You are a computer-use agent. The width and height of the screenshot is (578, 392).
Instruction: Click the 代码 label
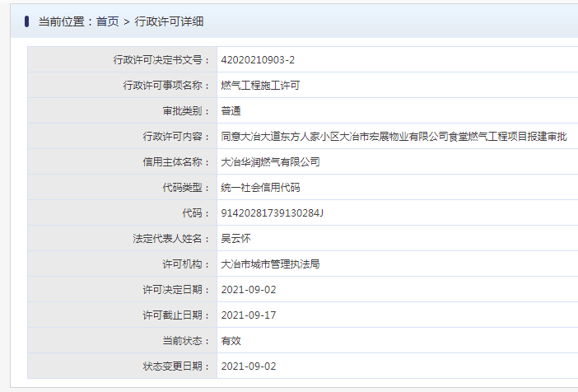tap(196, 213)
